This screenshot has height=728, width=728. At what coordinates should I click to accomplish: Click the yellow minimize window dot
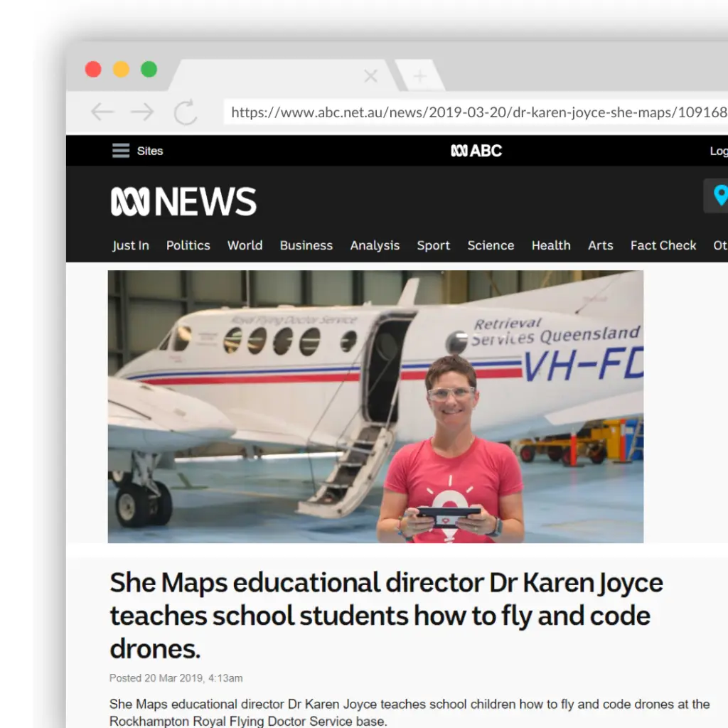click(121, 69)
